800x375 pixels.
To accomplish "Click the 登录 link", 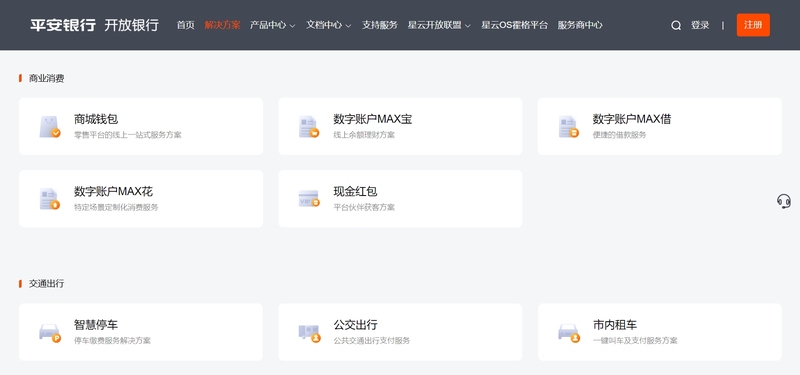I will (700, 25).
